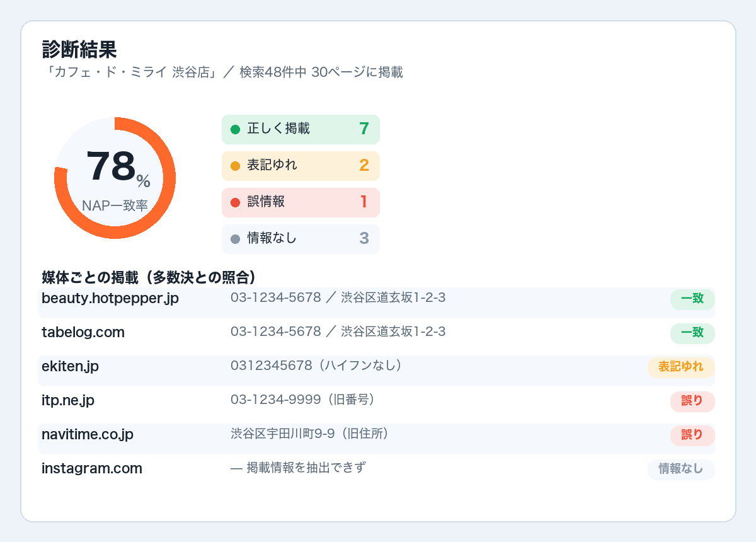This screenshot has width=756, height=542.
Task: Open the instagram.com row
Action: tap(376, 473)
